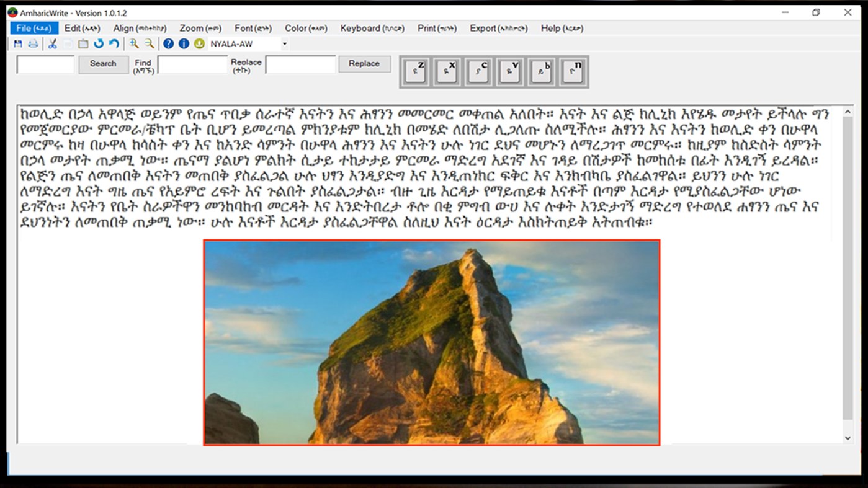Click the Replace button
The width and height of the screenshot is (868, 488).
tap(364, 63)
